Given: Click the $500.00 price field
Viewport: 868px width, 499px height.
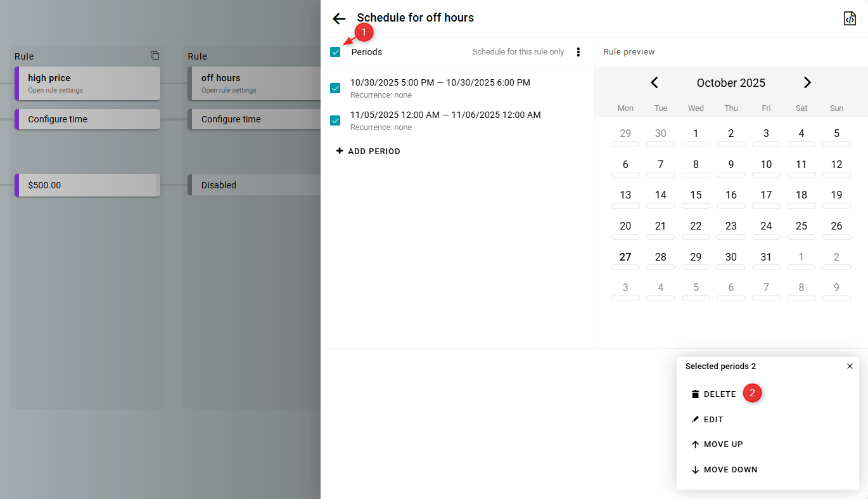Looking at the screenshot, I should click(x=87, y=185).
